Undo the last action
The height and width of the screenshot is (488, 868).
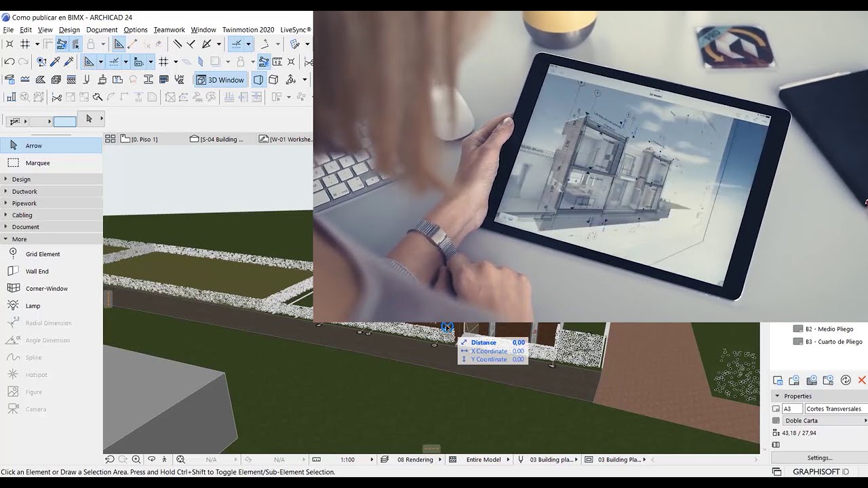(9, 62)
